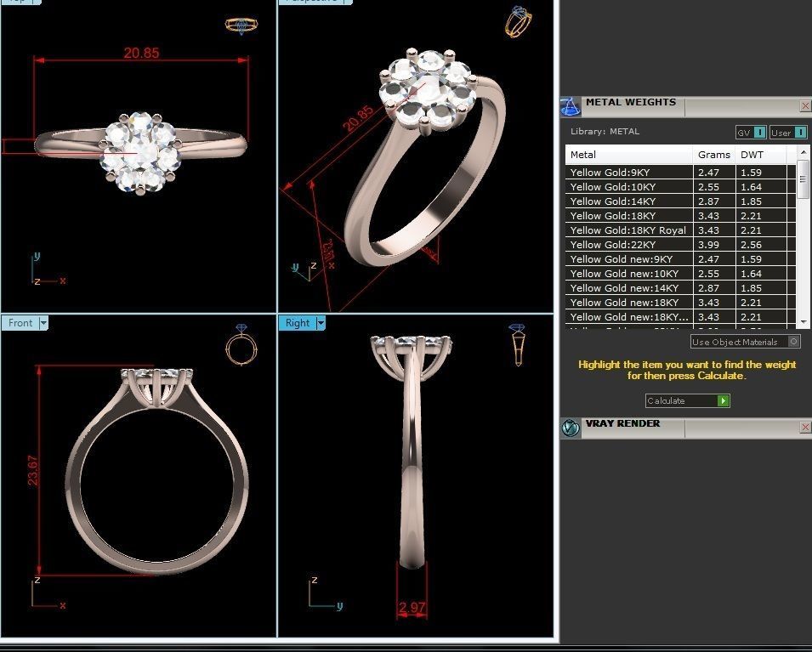Click the metal list scroll down arrow
The width and height of the screenshot is (812, 652).
803,322
